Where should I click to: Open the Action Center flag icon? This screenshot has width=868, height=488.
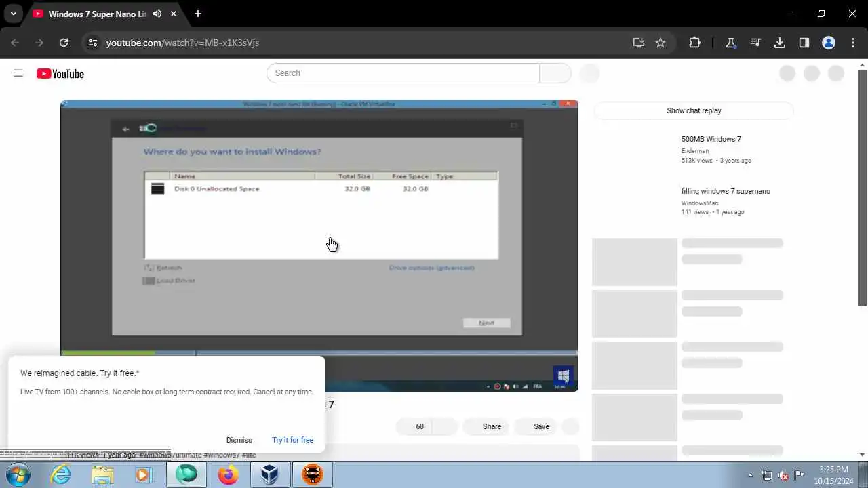[799, 475]
